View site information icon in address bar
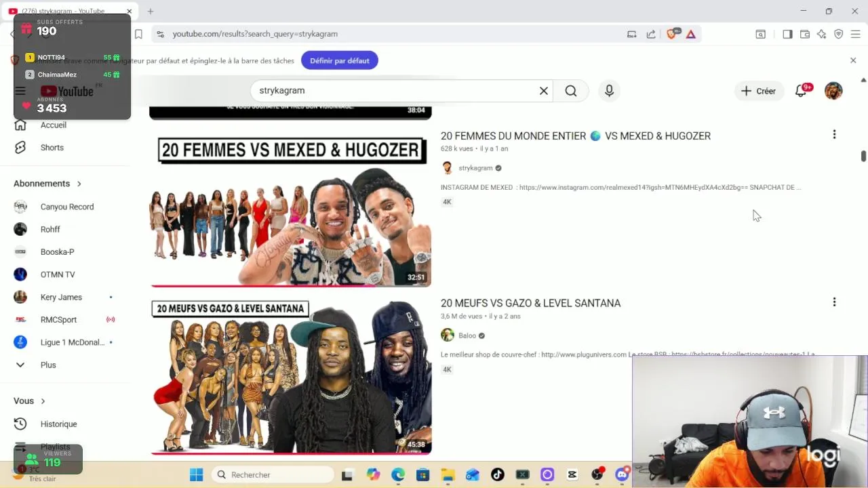This screenshot has width=868, height=488. pos(160,34)
